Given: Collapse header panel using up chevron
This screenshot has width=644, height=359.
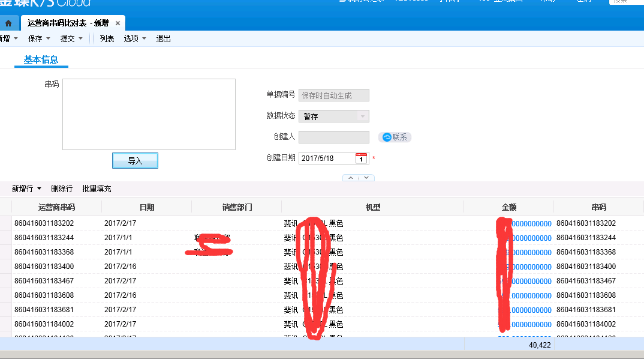Looking at the screenshot, I should [351, 178].
